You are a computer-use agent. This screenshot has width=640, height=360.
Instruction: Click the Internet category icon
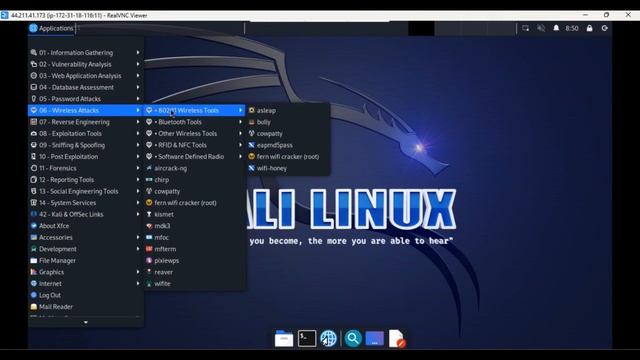click(x=34, y=283)
